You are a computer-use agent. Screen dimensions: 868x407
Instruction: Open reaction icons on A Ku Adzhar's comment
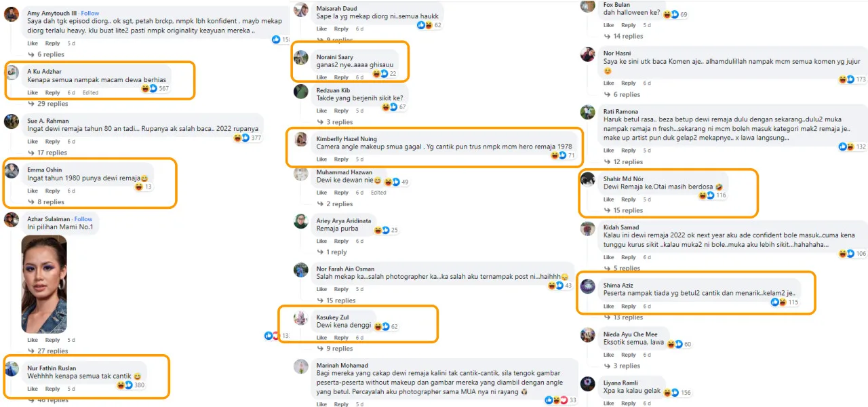(149, 88)
